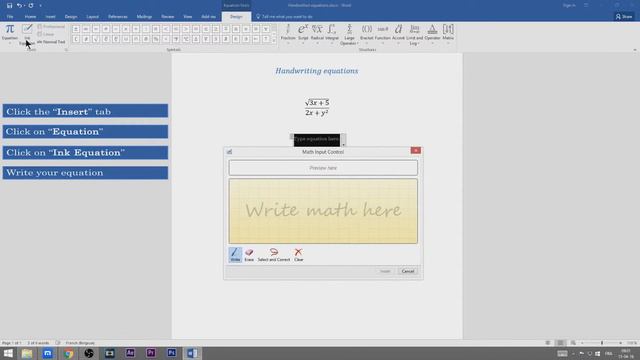Screen dimensions: 640x360
Task: Open the Bracket structures gallery
Action: click(x=367, y=33)
